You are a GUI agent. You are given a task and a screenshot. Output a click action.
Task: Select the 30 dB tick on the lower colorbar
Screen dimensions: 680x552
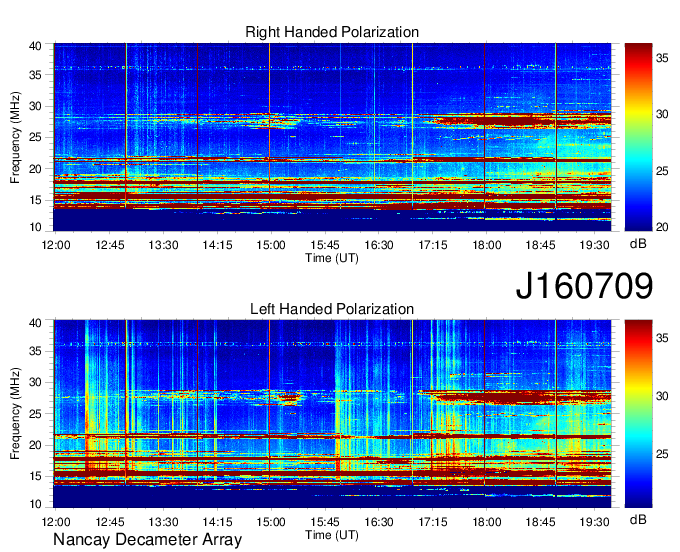coord(662,396)
